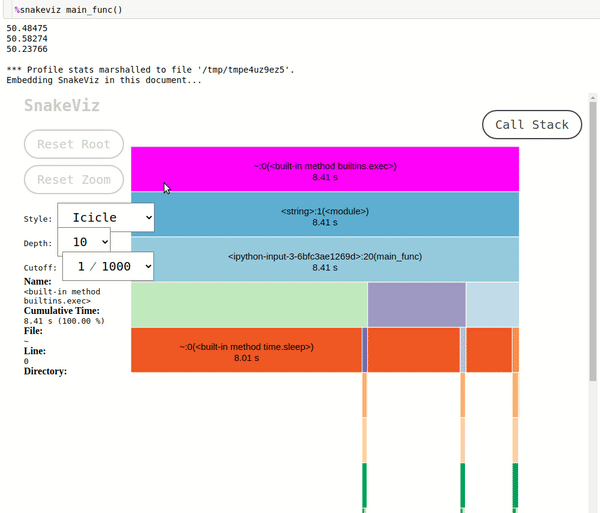
Task: Click the light green icicle block
Action: point(249,305)
